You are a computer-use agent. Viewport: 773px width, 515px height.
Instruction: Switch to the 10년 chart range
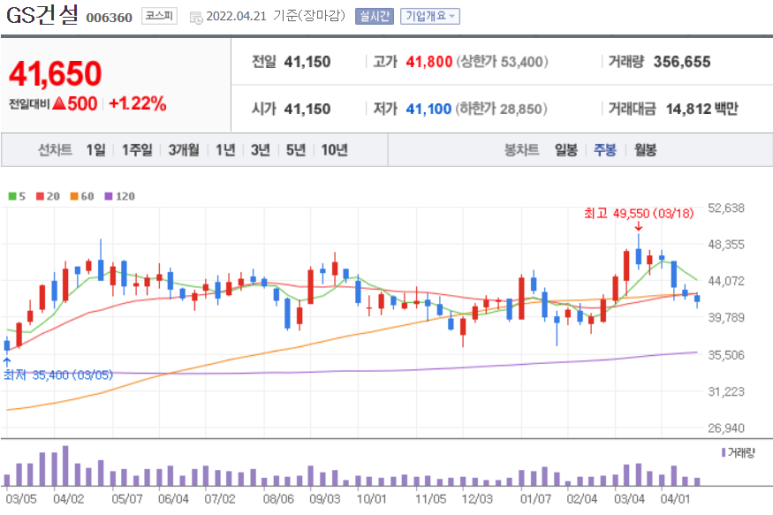click(x=334, y=150)
